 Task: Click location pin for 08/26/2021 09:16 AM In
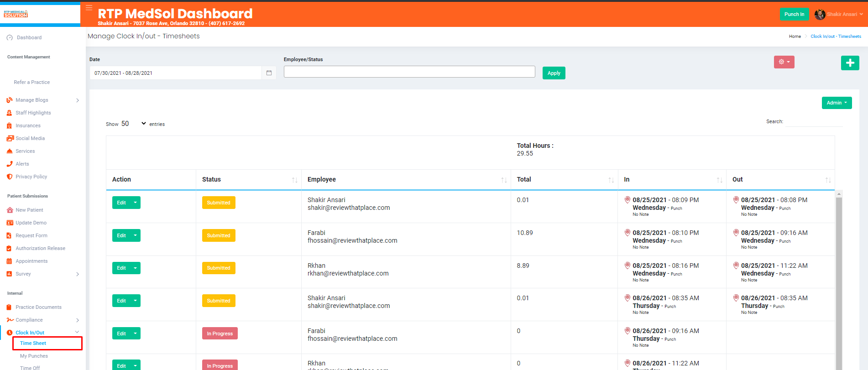627,330
